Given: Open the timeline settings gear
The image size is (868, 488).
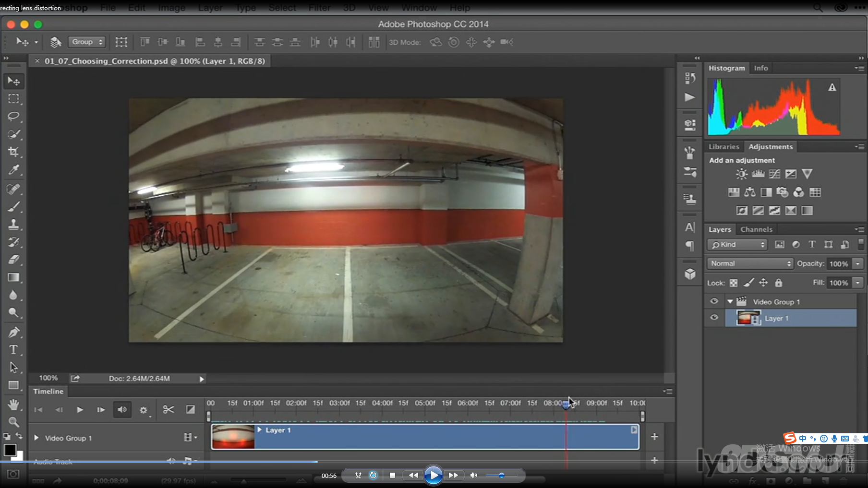Looking at the screenshot, I should 144,410.
